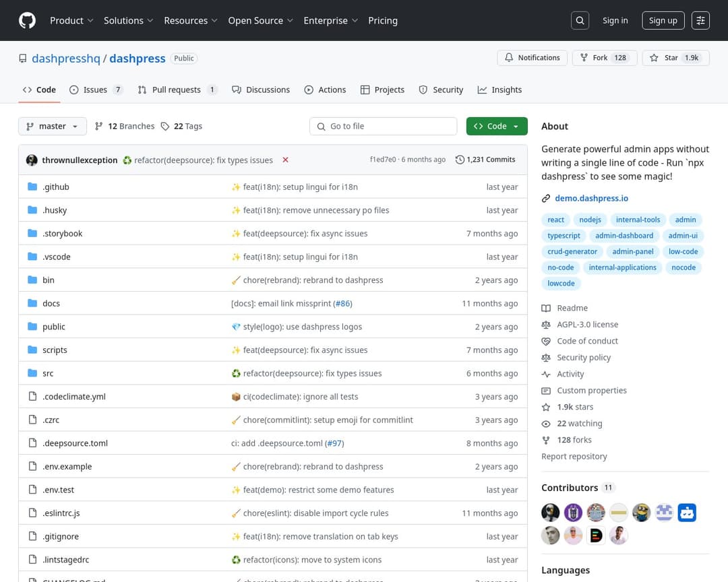The image size is (728, 582).
Task: Click the Notifications bell button
Action: point(532,57)
